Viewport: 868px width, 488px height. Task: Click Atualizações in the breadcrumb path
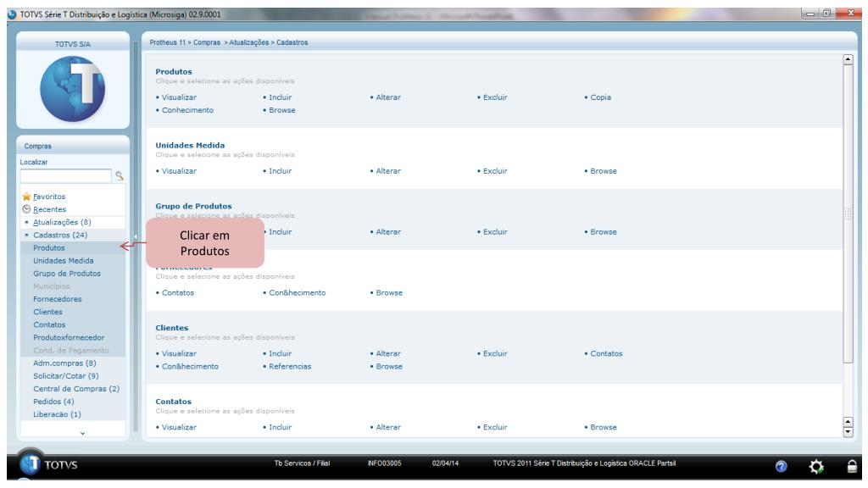(x=249, y=42)
